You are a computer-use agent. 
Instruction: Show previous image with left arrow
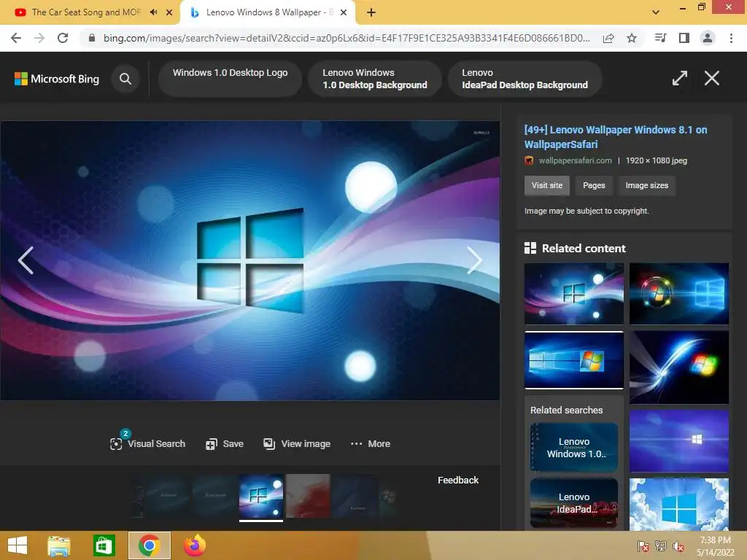(26, 260)
